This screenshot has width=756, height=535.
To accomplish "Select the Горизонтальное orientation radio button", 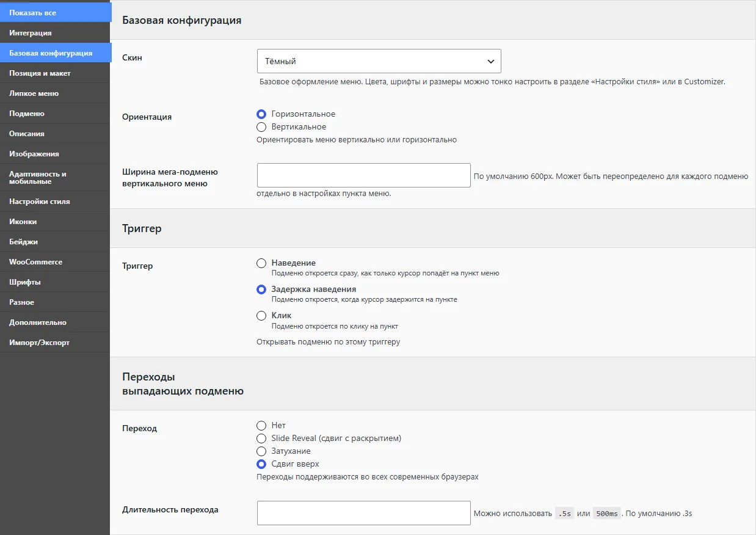I will tap(261, 114).
